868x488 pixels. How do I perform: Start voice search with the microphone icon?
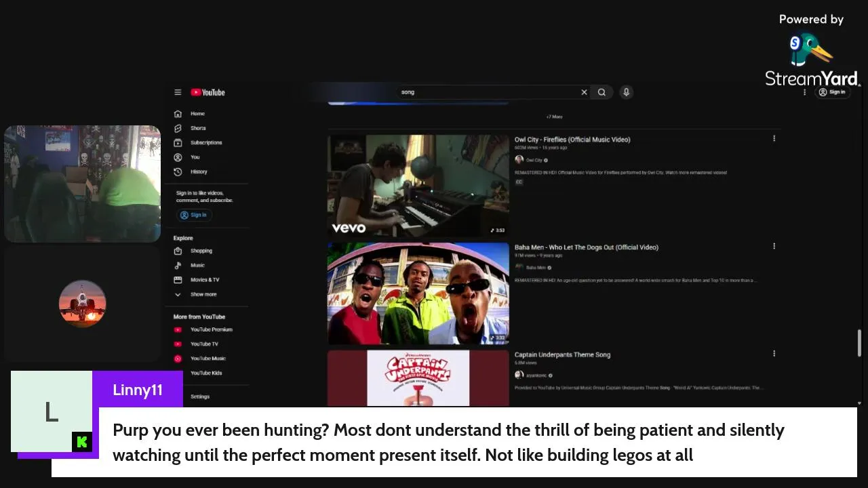point(627,92)
